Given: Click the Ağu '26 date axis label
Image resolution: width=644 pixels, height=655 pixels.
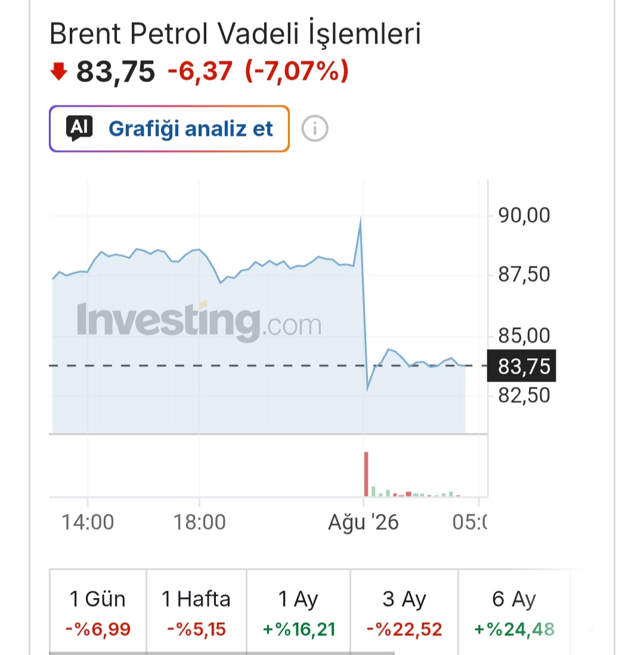Looking at the screenshot, I should tap(363, 523).
